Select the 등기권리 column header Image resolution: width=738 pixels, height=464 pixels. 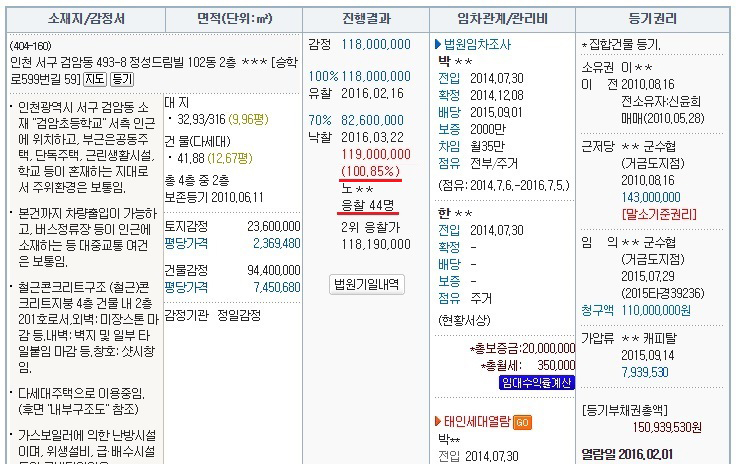[653, 19]
